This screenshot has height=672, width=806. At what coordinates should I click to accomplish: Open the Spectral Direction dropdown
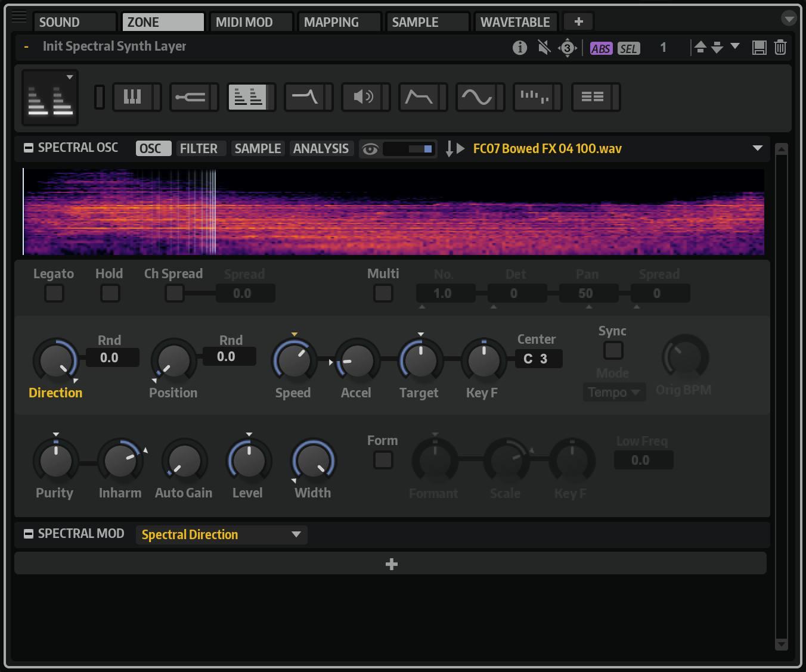click(221, 534)
